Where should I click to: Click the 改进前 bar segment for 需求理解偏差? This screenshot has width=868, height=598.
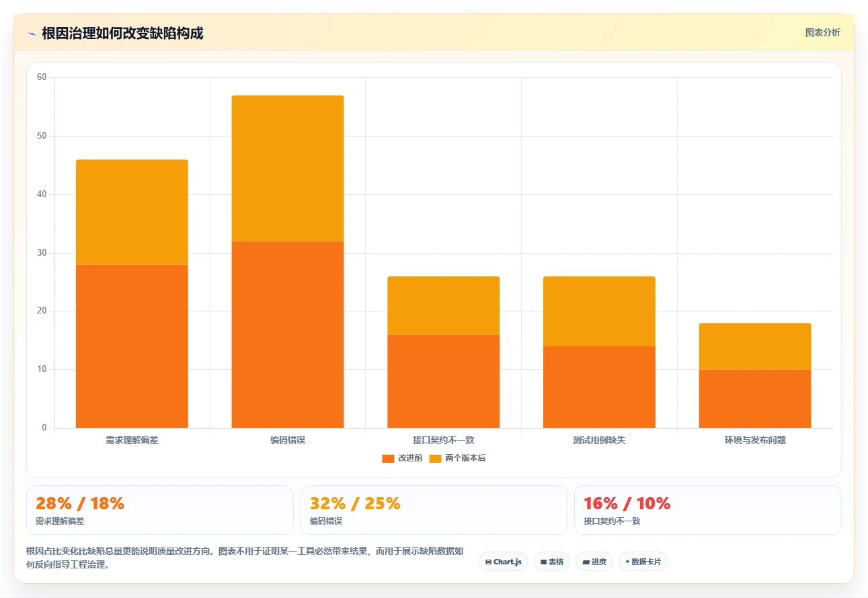point(132,346)
